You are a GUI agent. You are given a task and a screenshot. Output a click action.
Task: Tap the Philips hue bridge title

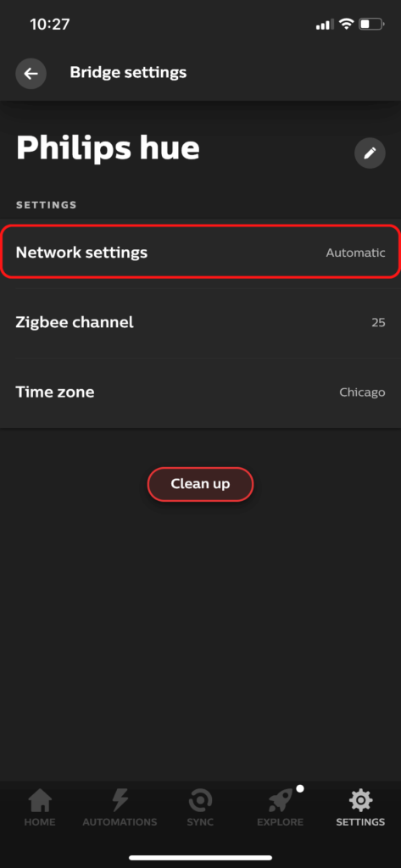108,148
